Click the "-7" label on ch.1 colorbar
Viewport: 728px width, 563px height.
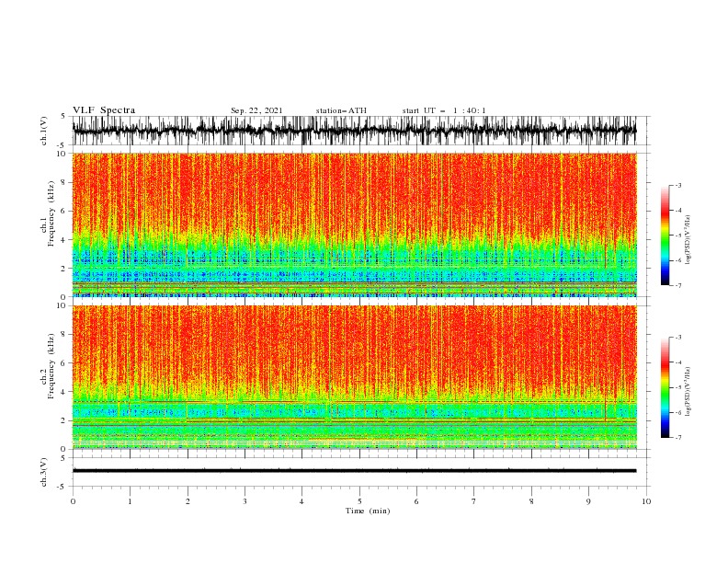click(x=677, y=285)
